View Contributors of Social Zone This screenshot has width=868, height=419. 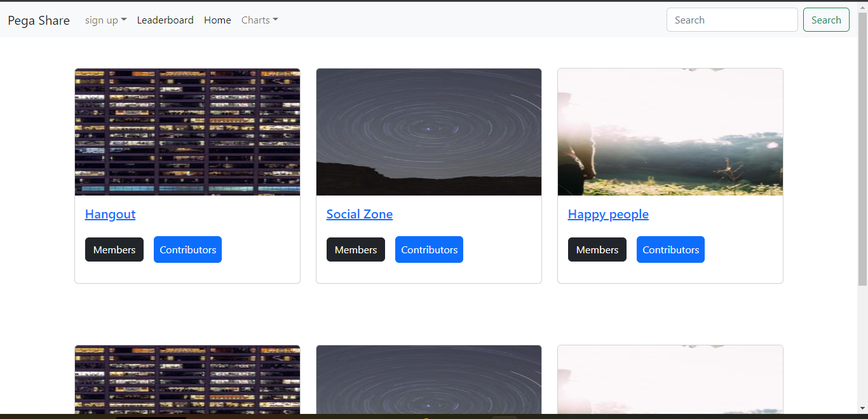pos(429,249)
